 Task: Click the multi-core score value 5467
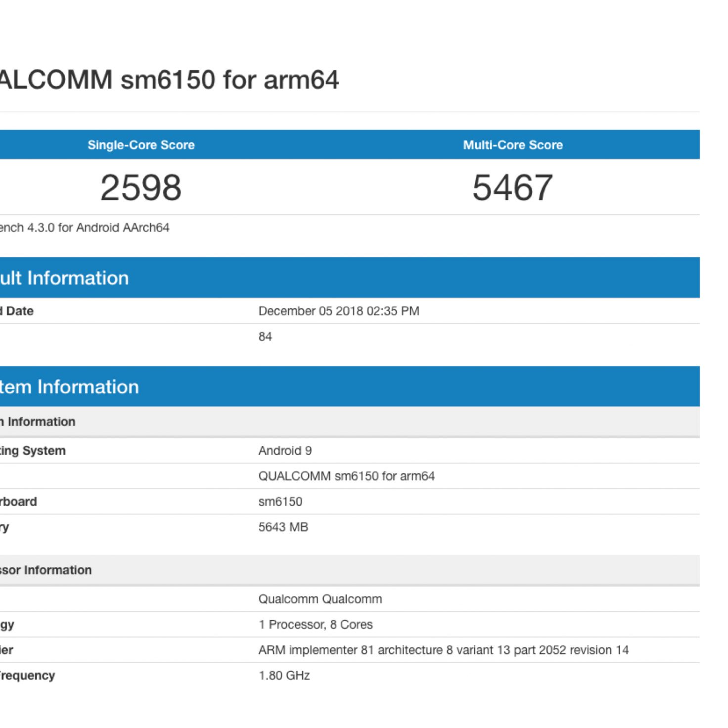513,188
